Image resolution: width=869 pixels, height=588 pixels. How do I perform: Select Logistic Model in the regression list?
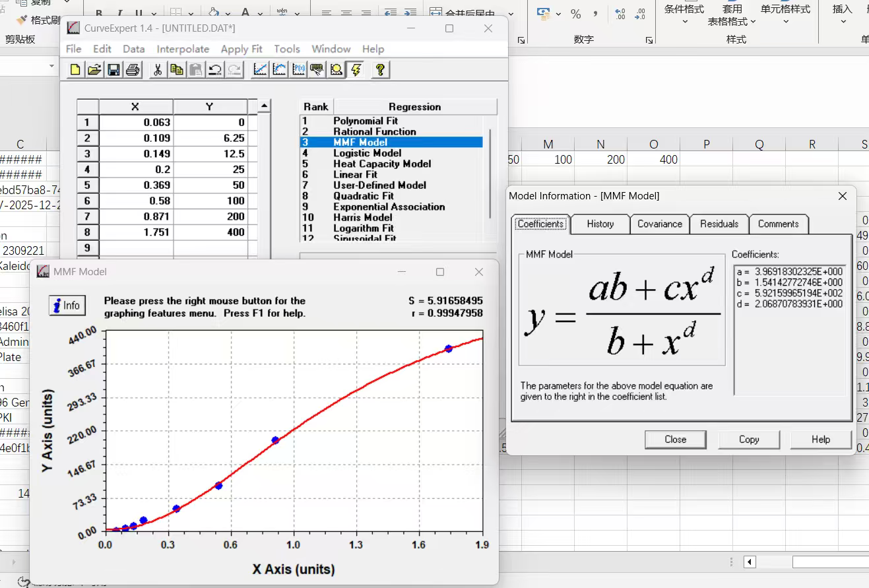[x=368, y=153]
